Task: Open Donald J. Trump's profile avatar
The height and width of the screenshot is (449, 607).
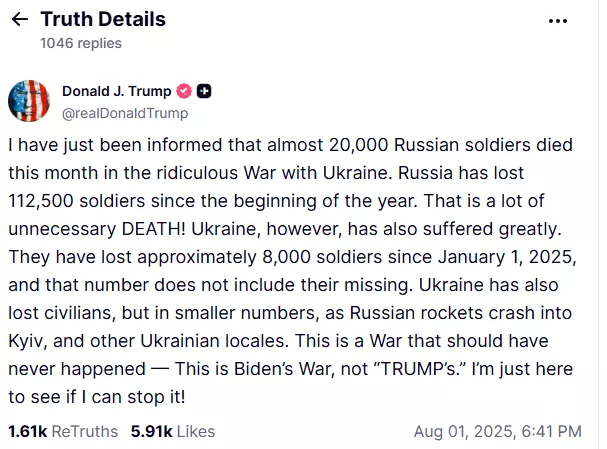Action: 30,101
